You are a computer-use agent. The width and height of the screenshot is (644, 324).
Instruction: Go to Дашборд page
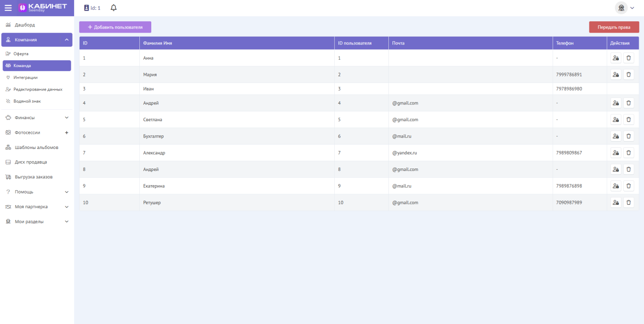[x=24, y=25]
